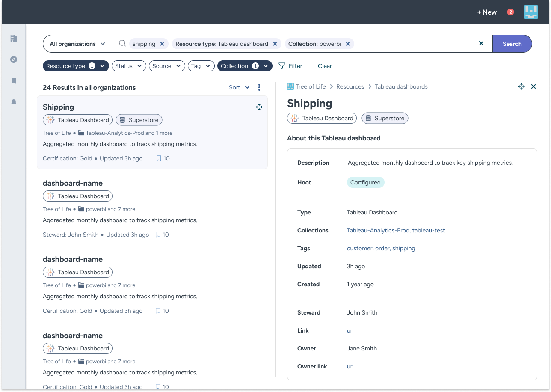Click the drag handle on the Shipping result card
This screenshot has width=551, height=392.
coord(259,107)
